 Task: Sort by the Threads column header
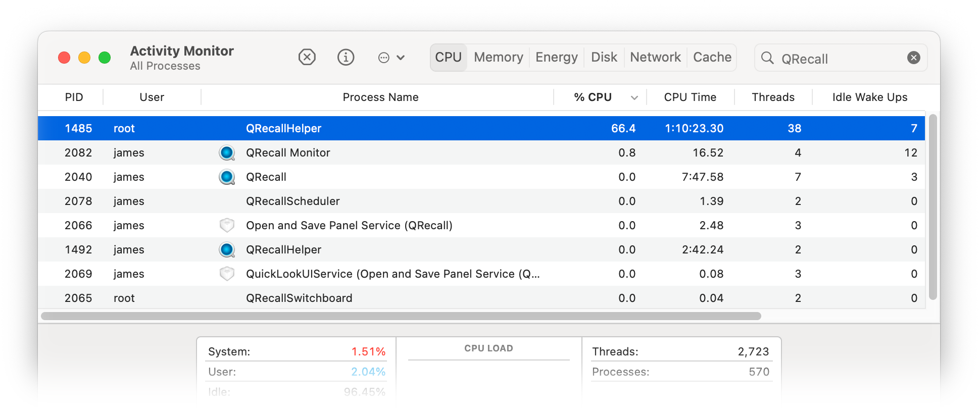(773, 97)
